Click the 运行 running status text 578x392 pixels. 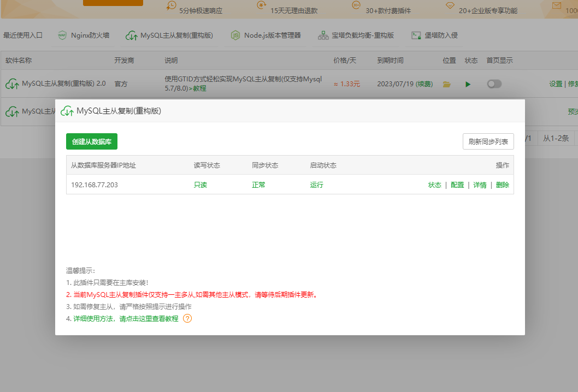point(317,185)
